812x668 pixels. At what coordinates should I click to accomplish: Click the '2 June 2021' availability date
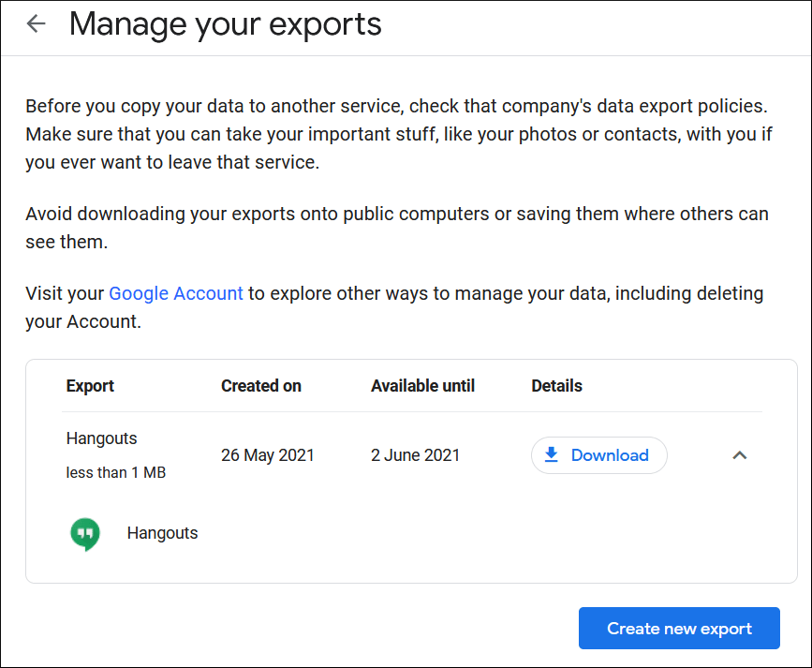click(x=415, y=455)
